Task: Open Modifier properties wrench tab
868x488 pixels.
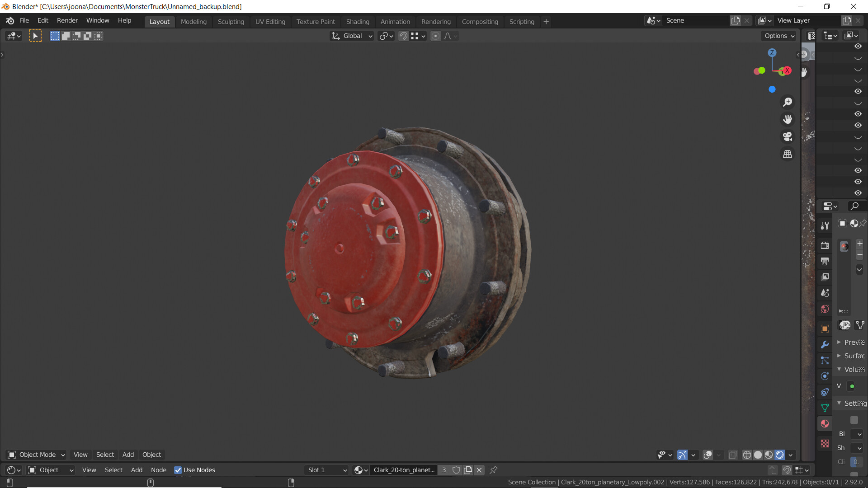Action: [x=825, y=344]
